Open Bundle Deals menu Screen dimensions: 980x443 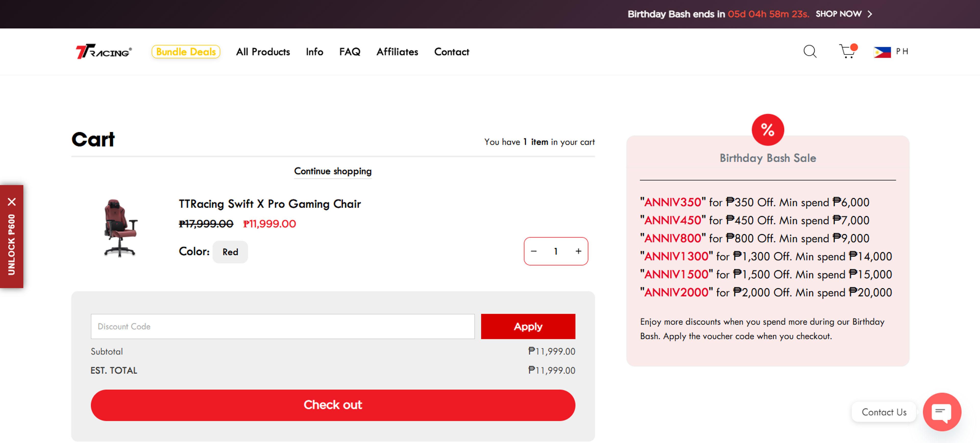point(186,52)
